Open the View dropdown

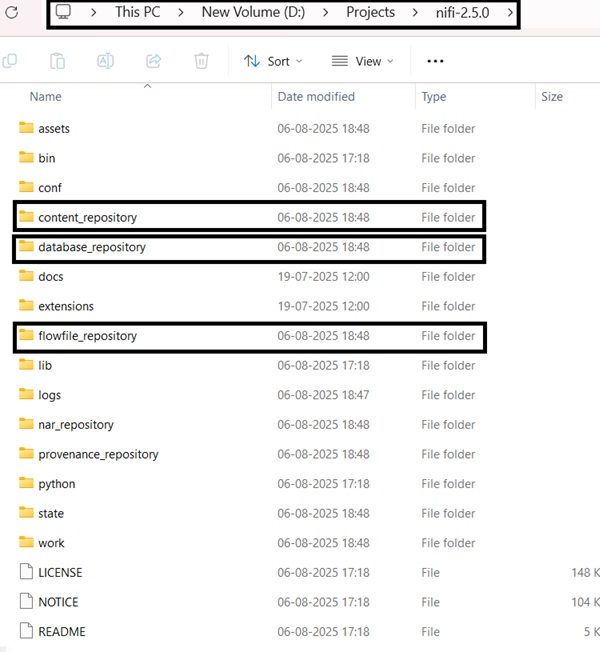(362, 61)
